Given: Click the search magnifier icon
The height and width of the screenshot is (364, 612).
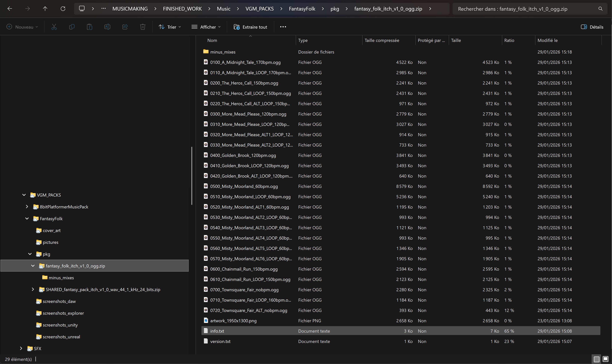Looking at the screenshot, I should click(x=601, y=9).
